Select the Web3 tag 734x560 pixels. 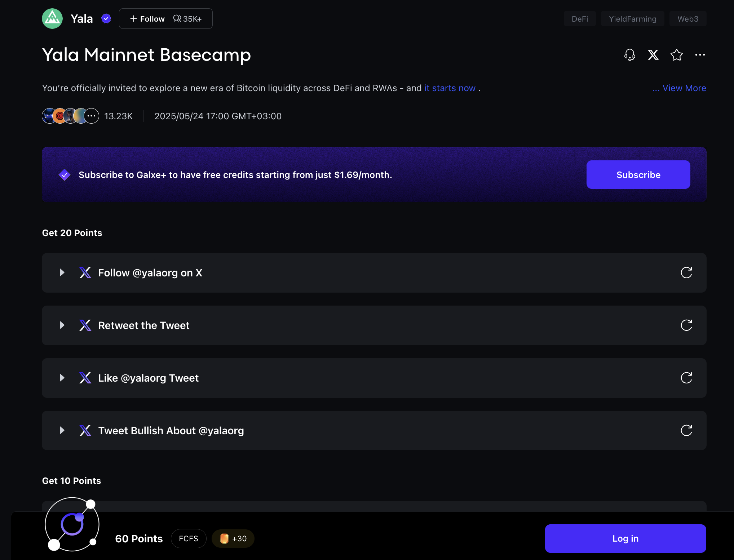687,19
